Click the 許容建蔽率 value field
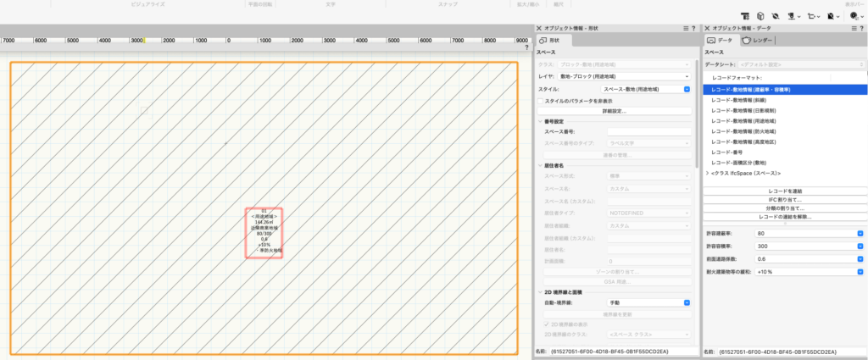This screenshot has width=868, height=360. [809, 233]
